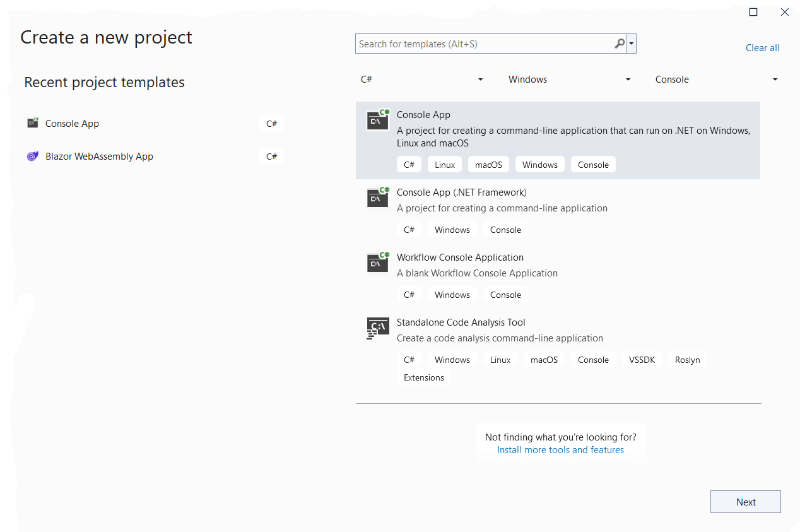Open the C# language filter dropdown

point(421,80)
